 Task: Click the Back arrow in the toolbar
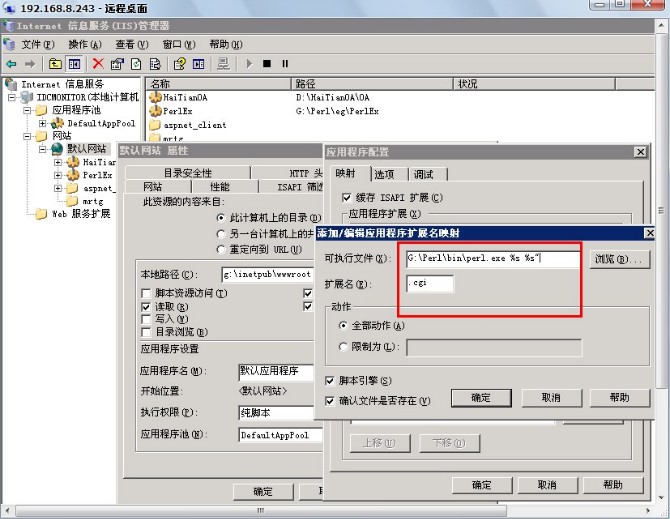click(10, 63)
